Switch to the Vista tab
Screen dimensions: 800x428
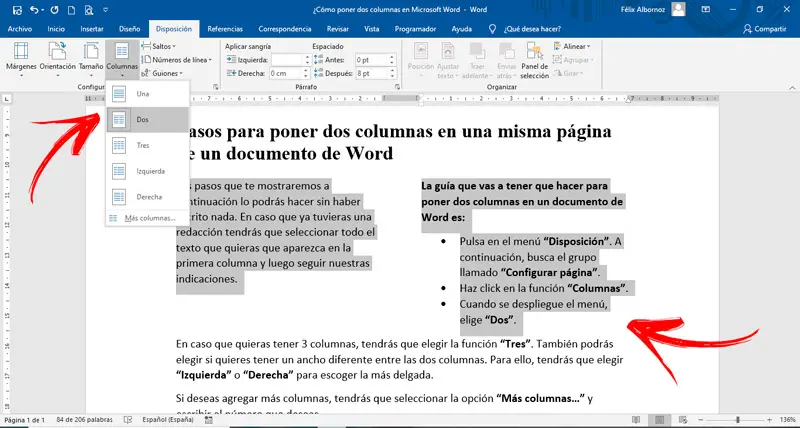click(371, 29)
